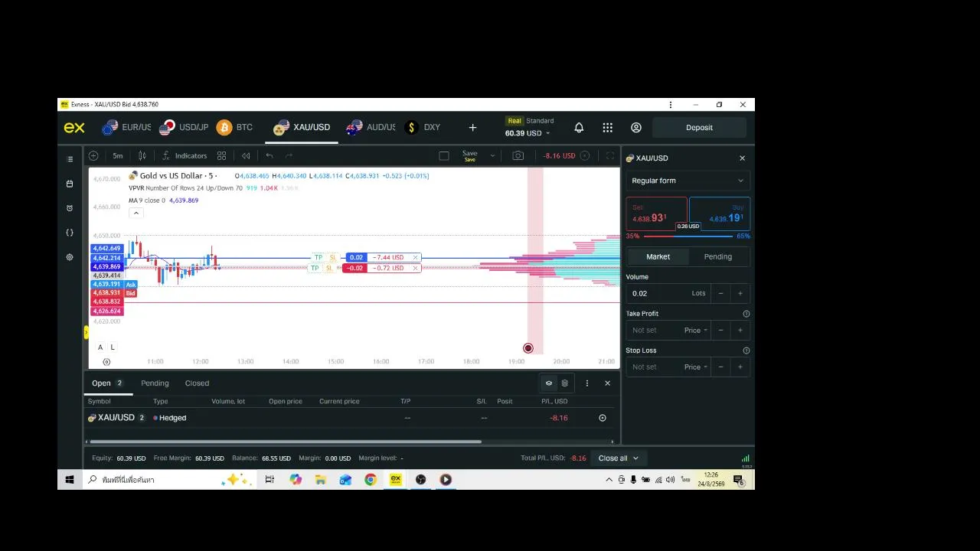The width and height of the screenshot is (980, 551).
Task: Open Stop Loss Price unit dropdown
Action: pos(696,367)
